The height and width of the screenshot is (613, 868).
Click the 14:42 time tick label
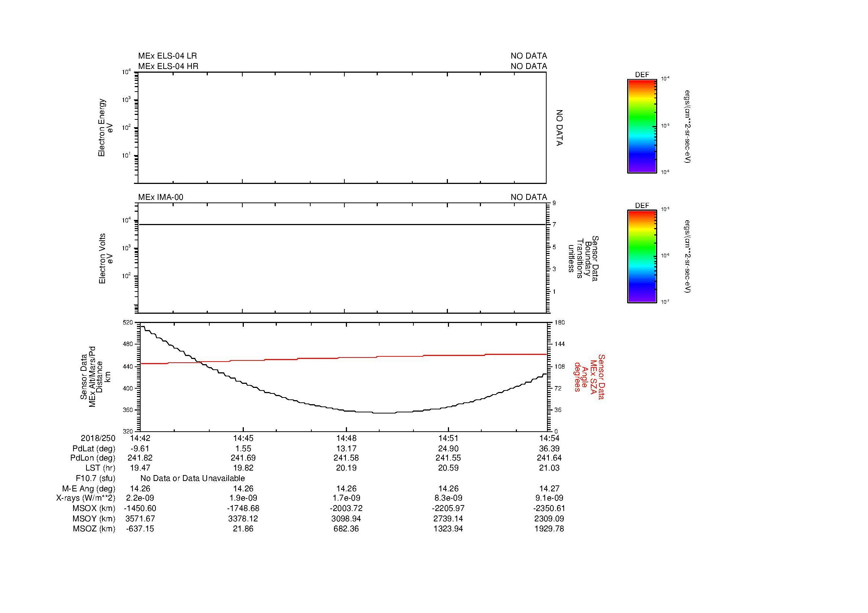click(140, 438)
